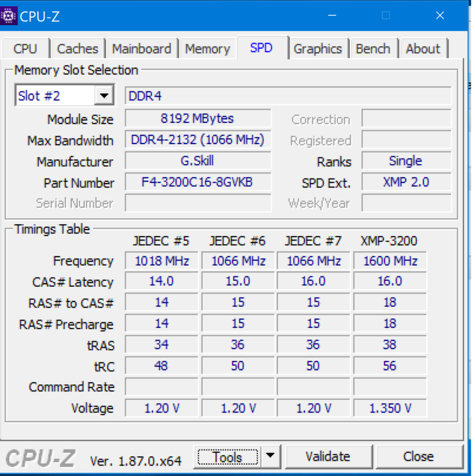475x476 pixels.
Task: Click the empty Serial Number field
Action: pyautogui.click(x=198, y=203)
